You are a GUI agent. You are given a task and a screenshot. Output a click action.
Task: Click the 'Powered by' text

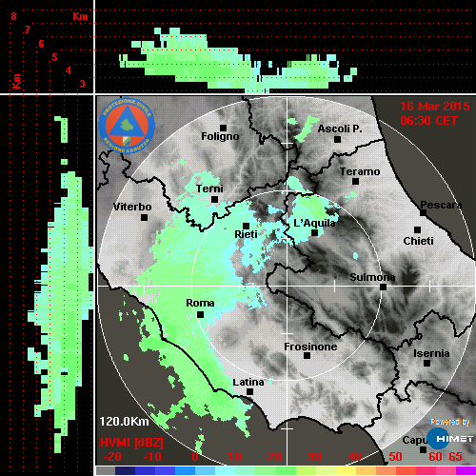pos(450,422)
